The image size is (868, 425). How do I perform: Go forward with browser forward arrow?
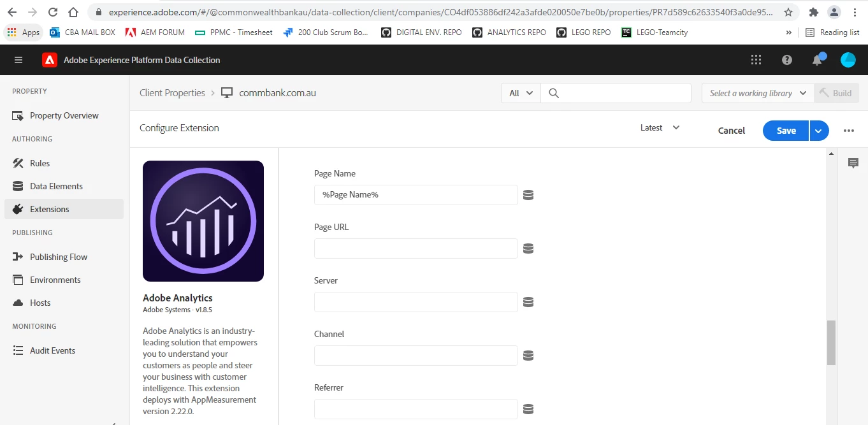click(x=33, y=12)
